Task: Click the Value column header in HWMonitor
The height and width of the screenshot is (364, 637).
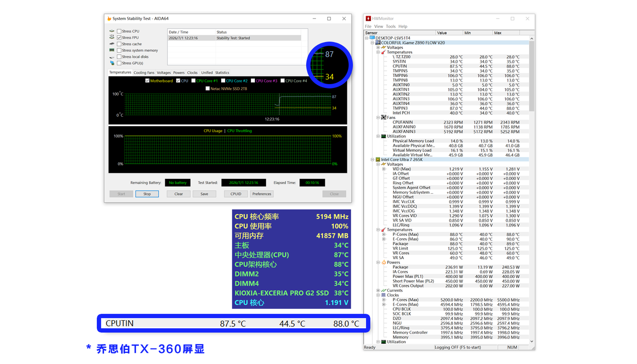Action: [x=449, y=33]
